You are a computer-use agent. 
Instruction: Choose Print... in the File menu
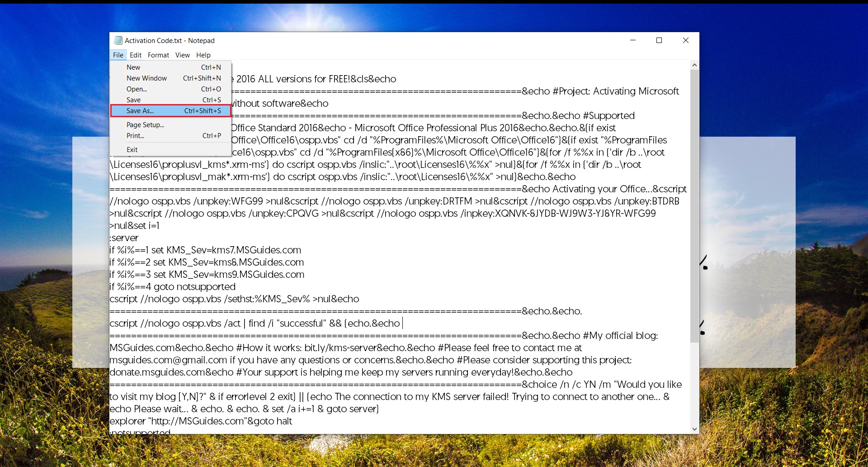171,135
